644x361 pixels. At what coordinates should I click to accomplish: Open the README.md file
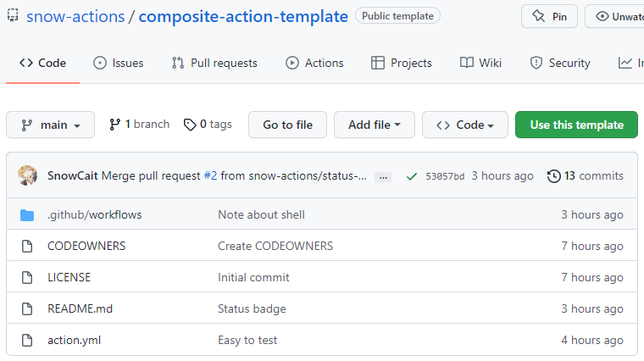(80, 308)
